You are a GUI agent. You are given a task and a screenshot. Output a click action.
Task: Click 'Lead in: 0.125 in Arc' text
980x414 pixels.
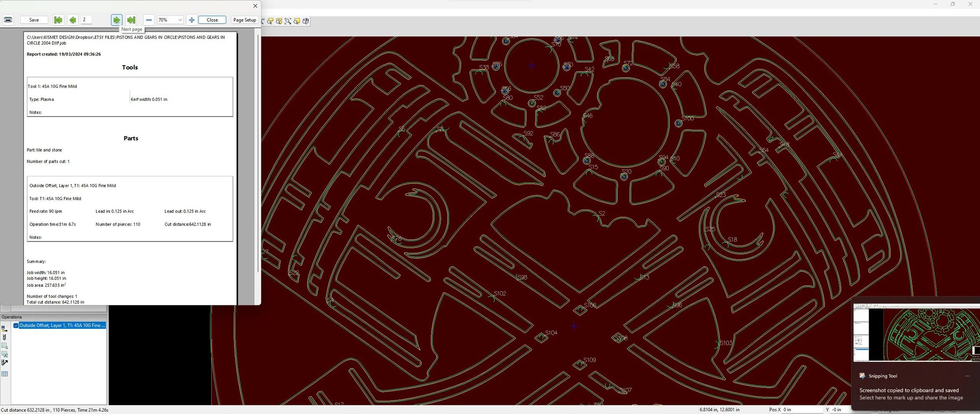(x=114, y=211)
